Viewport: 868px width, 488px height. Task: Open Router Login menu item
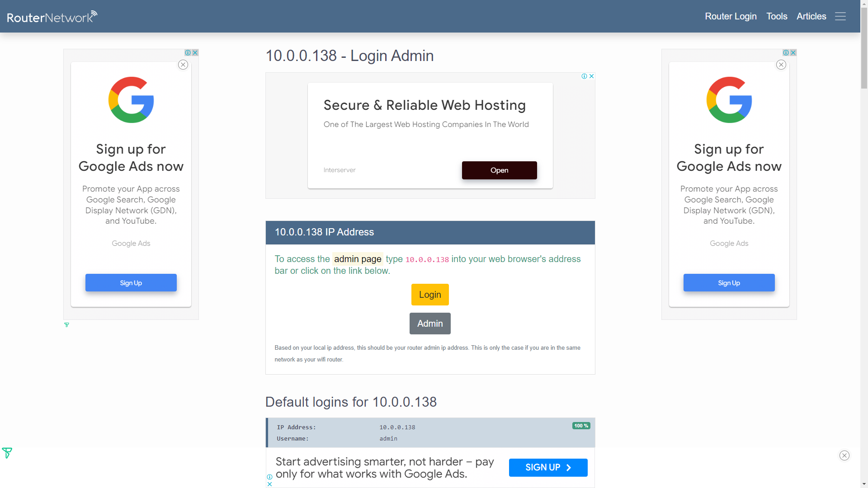pyautogui.click(x=731, y=16)
